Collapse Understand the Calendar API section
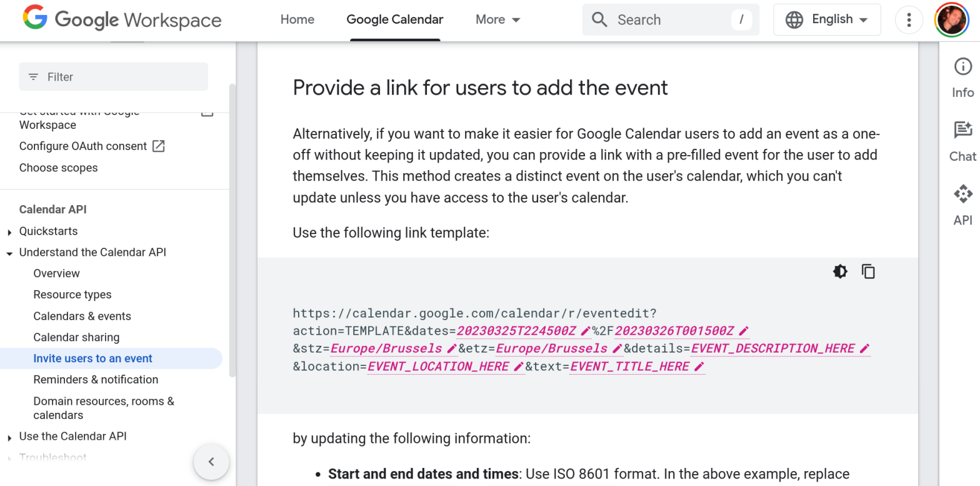 pos(9,253)
